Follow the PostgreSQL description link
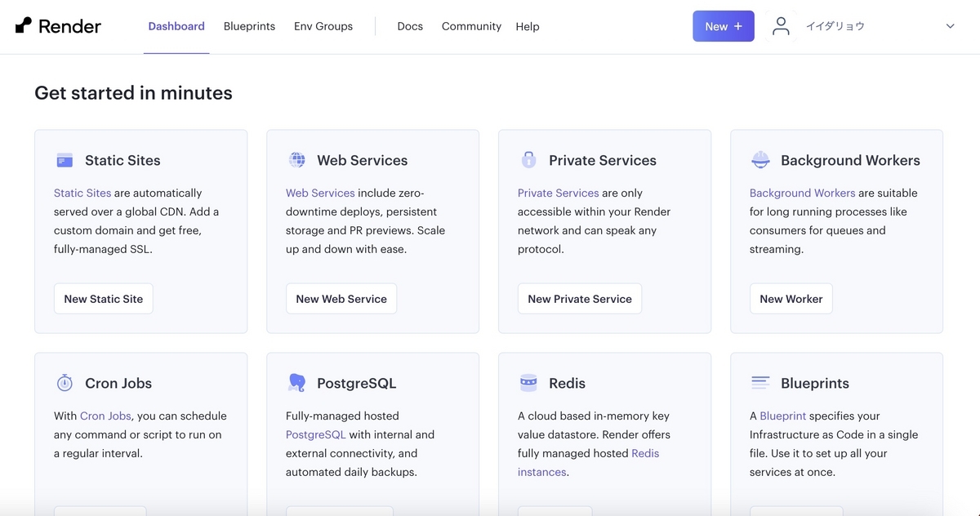Image resolution: width=980 pixels, height=516 pixels. click(316, 434)
